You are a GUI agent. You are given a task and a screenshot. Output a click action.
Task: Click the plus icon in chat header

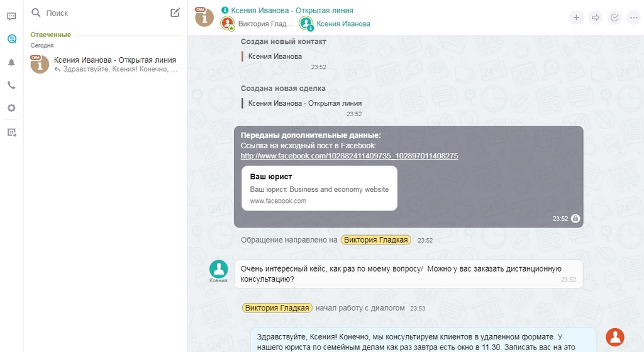click(x=576, y=17)
